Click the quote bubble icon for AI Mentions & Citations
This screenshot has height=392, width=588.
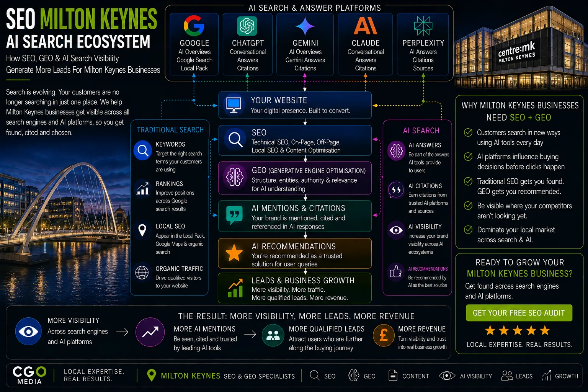click(234, 216)
